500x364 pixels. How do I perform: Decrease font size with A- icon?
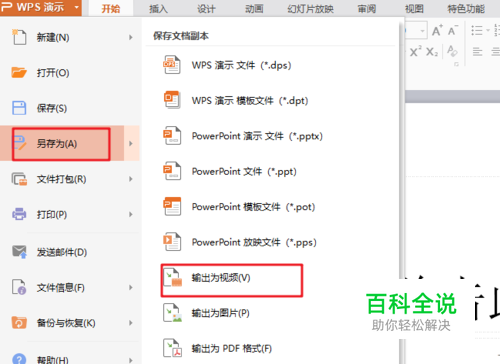pyautogui.click(x=453, y=30)
